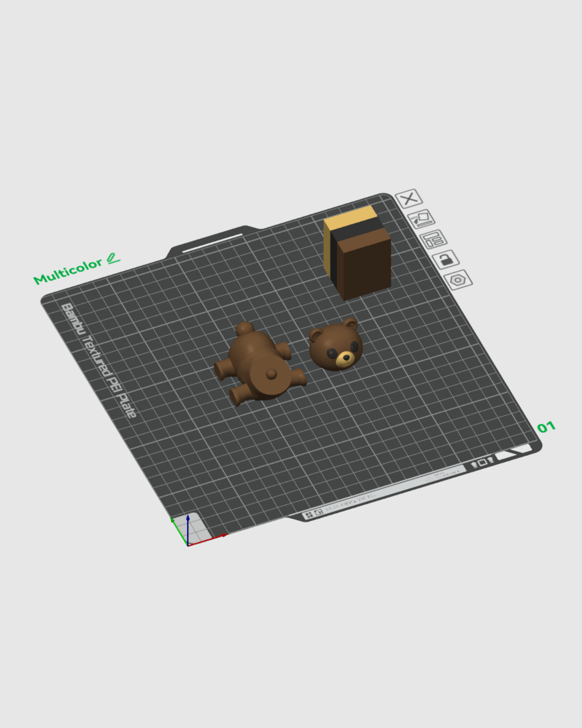Click the X icon beside the plate
This screenshot has width=582, height=728.
point(409,199)
